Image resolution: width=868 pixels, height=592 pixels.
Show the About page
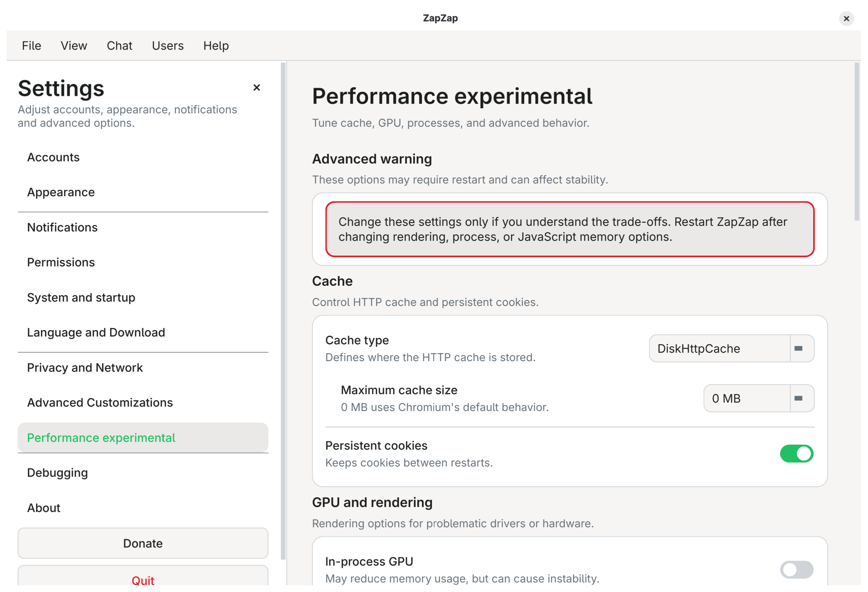[143, 508]
